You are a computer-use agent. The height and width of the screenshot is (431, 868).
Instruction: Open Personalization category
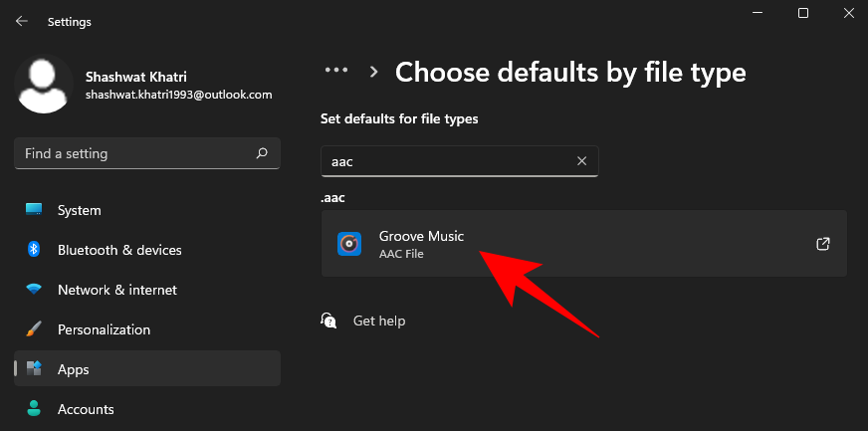pos(147,329)
